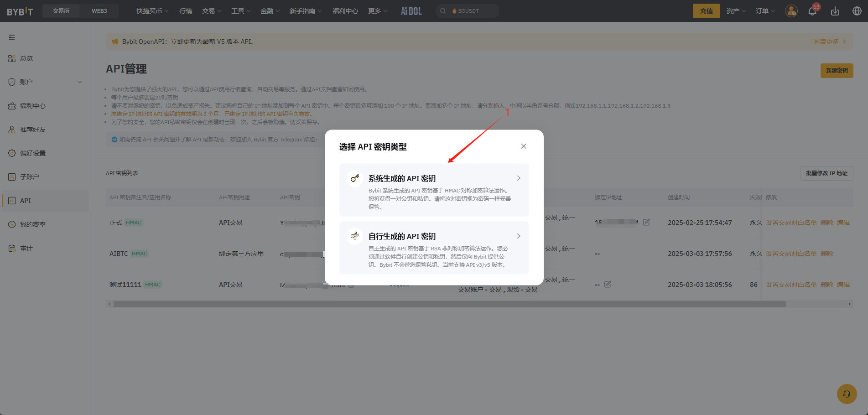Collapse sidebar with hamburger icon
868x415 pixels.
(x=12, y=37)
